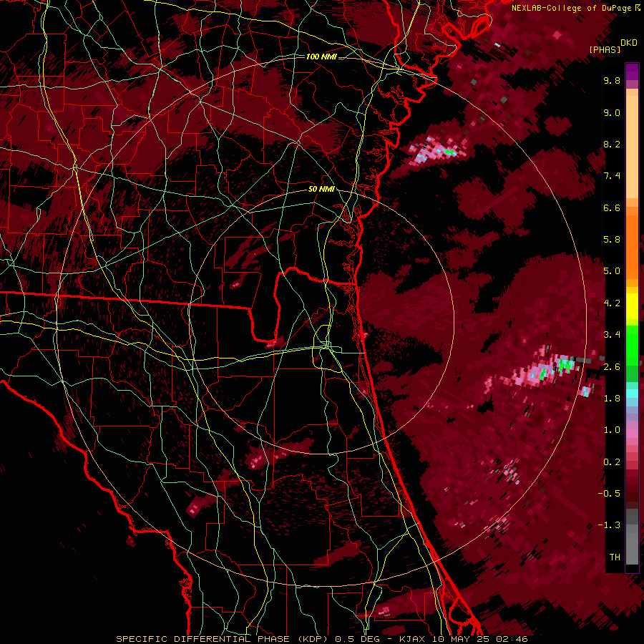Click the 9.8 value on the color scale
Screen dimensions: 644x644
click(612, 80)
